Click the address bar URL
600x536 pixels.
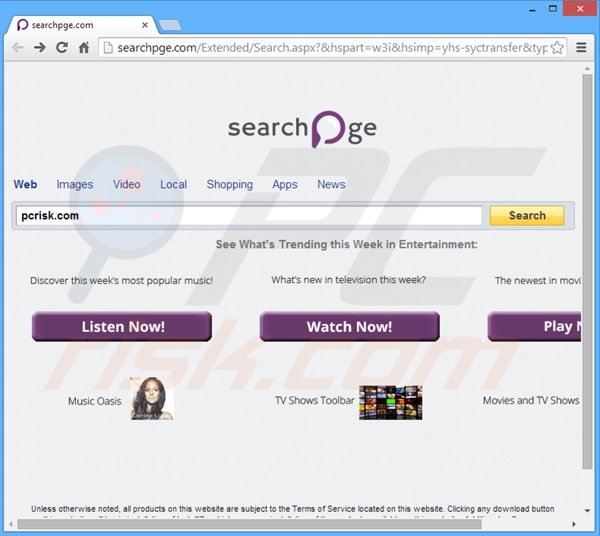coord(332,48)
